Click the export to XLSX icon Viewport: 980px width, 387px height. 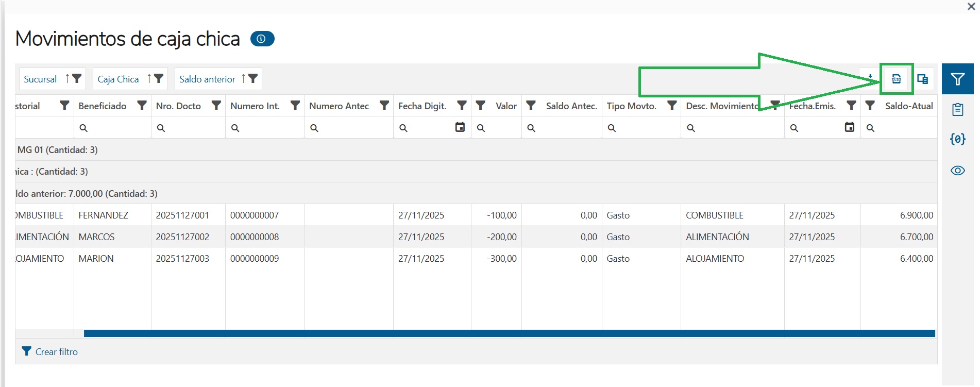[897, 79]
